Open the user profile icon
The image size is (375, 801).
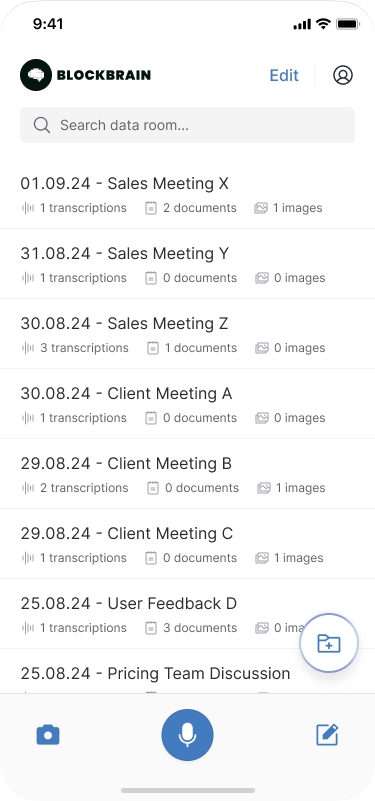point(343,75)
